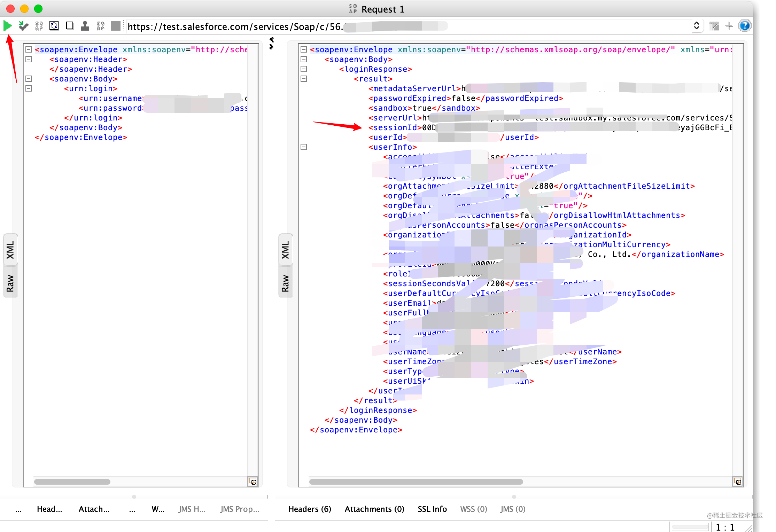Open response JMS (0) tab
The width and height of the screenshot is (776, 532).
[513, 509]
